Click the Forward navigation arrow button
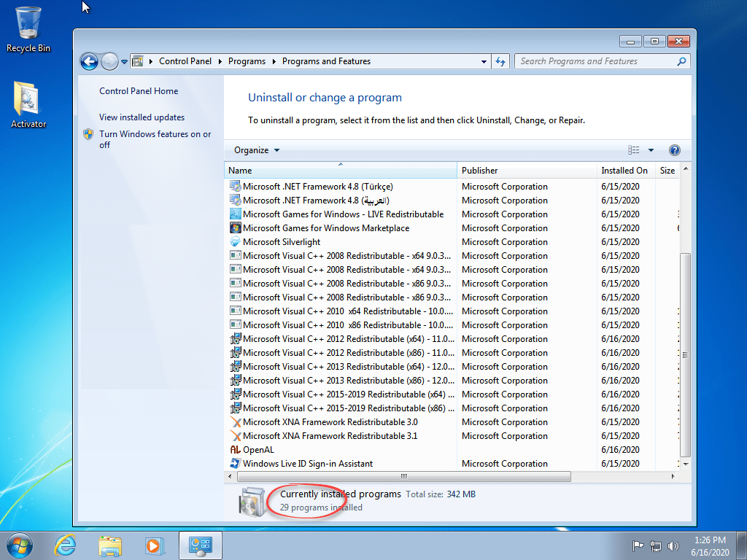The height and width of the screenshot is (560, 747). (x=109, y=61)
